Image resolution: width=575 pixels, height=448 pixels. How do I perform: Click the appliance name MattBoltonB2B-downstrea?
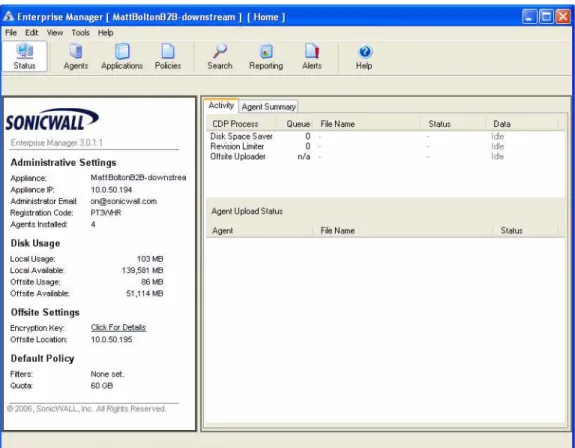(138, 177)
